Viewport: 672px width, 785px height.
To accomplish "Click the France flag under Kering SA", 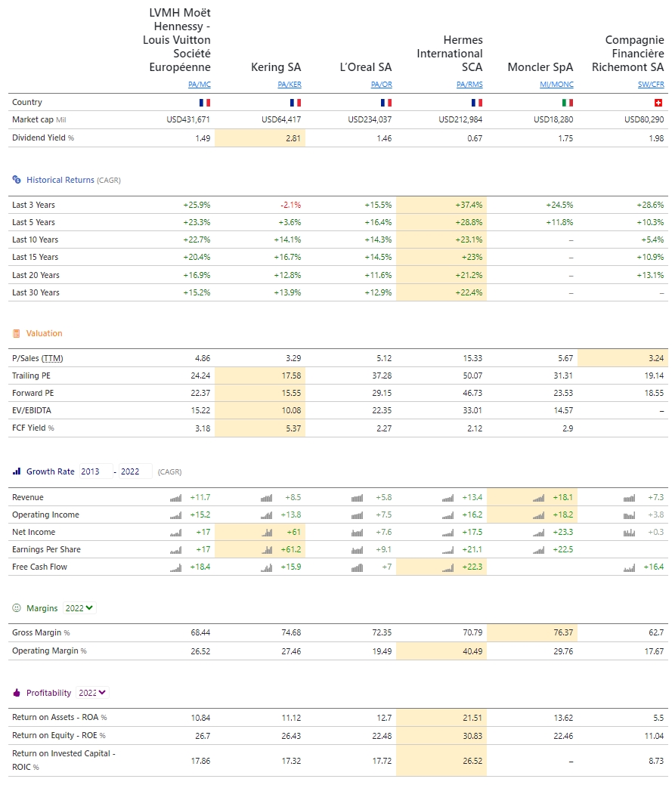I will point(296,103).
